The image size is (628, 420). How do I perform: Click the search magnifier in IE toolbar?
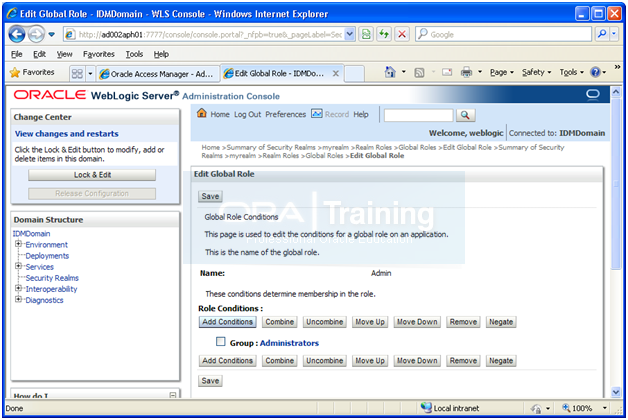coord(602,34)
